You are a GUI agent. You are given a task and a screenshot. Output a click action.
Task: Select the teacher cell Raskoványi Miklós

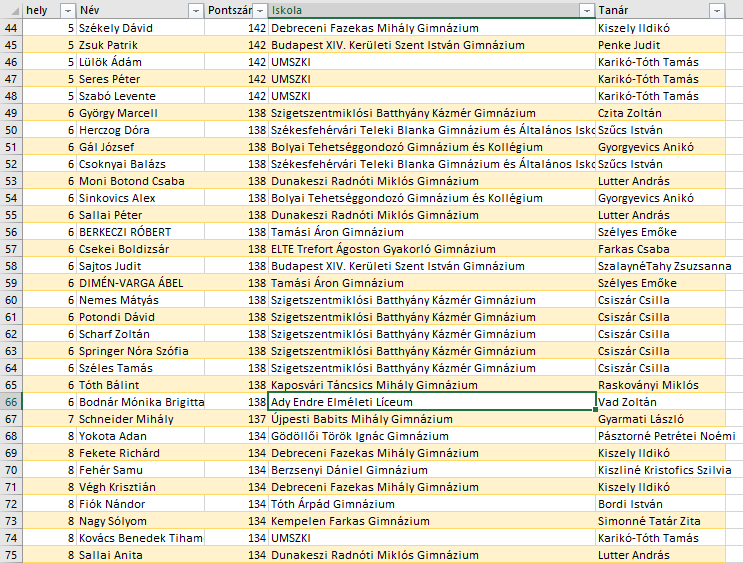650,385
